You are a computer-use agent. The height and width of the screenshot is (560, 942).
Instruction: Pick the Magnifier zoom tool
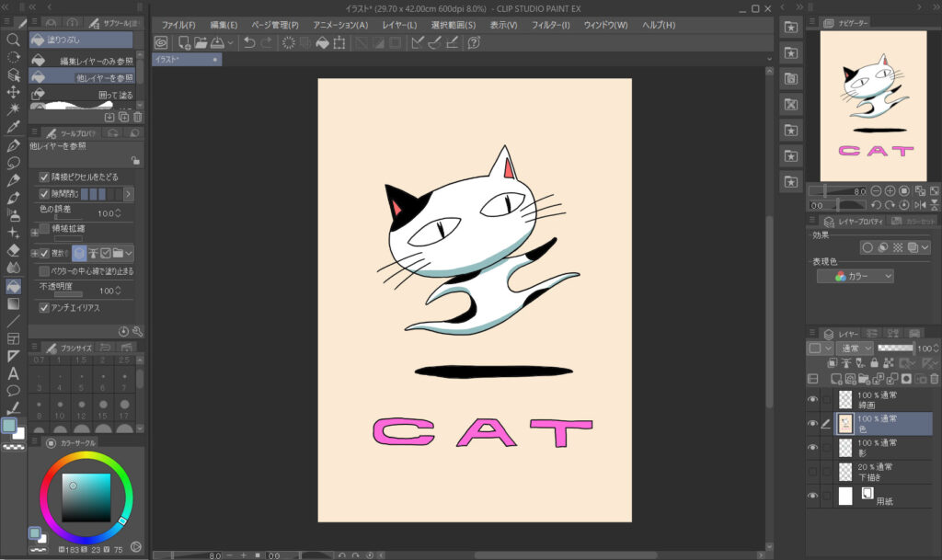pyautogui.click(x=13, y=40)
